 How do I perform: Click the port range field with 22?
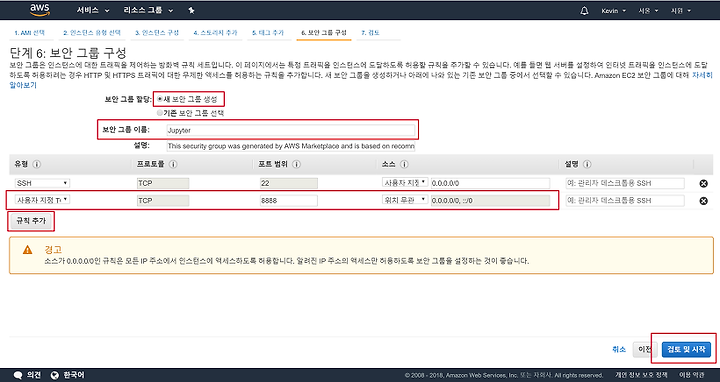point(288,183)
